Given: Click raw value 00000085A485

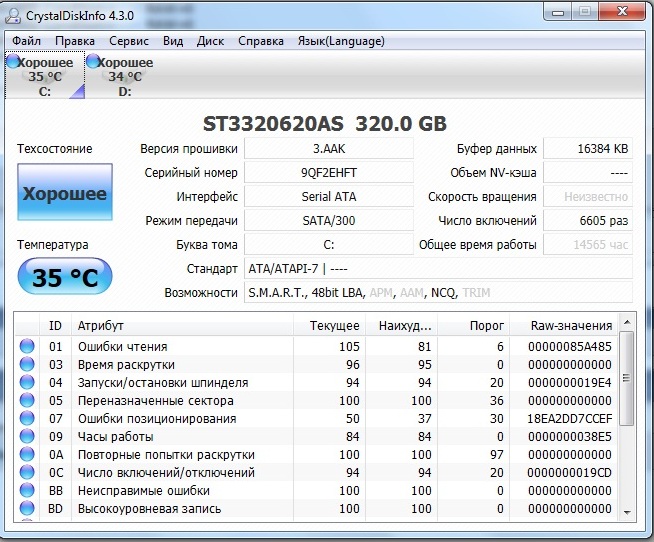Looking at the screenshot, I should click(x=570, y=346).
